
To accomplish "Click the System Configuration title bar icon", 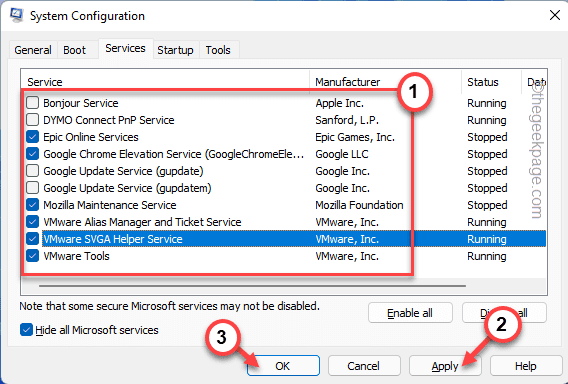I will point(16,15).
